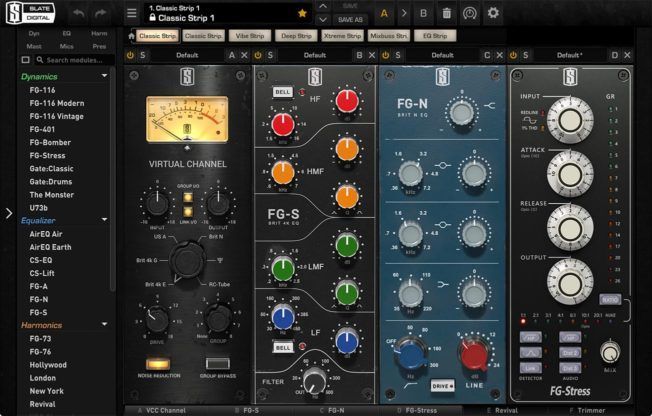Viewport: 652px width, 416px height.
Task: Click the undo arrow icon
Action: coord(78,13)
